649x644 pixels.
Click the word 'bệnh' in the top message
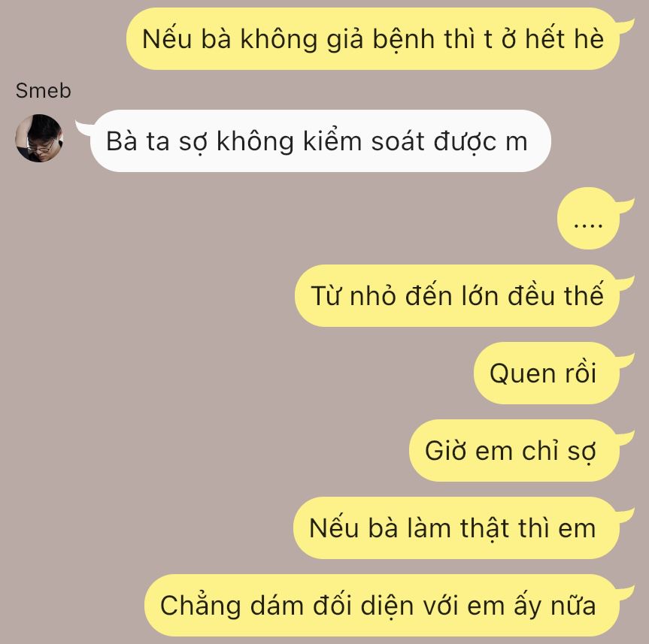(x=404, y=40)
